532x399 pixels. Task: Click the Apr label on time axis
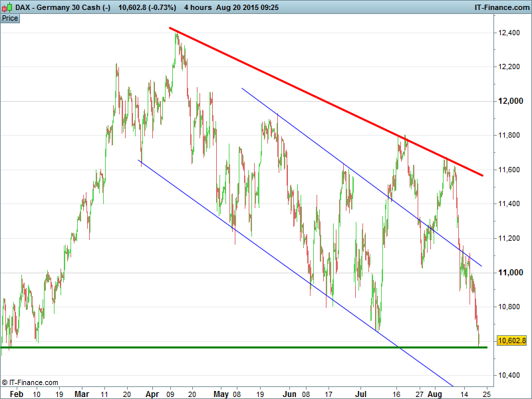tap(153, 394)
